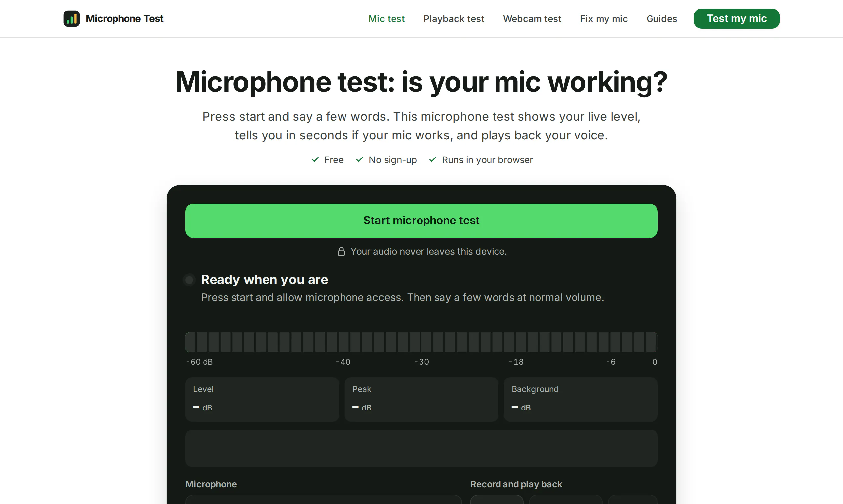Open the Mic test nav item

tap(387, 19)
